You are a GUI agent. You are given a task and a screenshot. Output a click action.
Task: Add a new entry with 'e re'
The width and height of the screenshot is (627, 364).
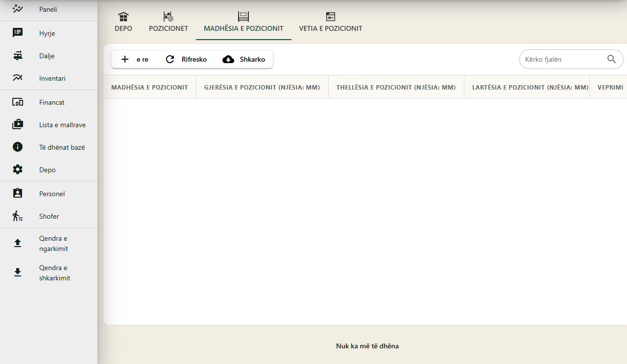coord(135,59)
